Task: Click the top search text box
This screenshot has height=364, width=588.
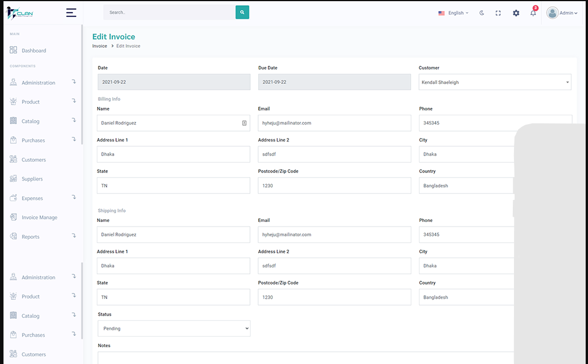Action: tap(169, 12)
